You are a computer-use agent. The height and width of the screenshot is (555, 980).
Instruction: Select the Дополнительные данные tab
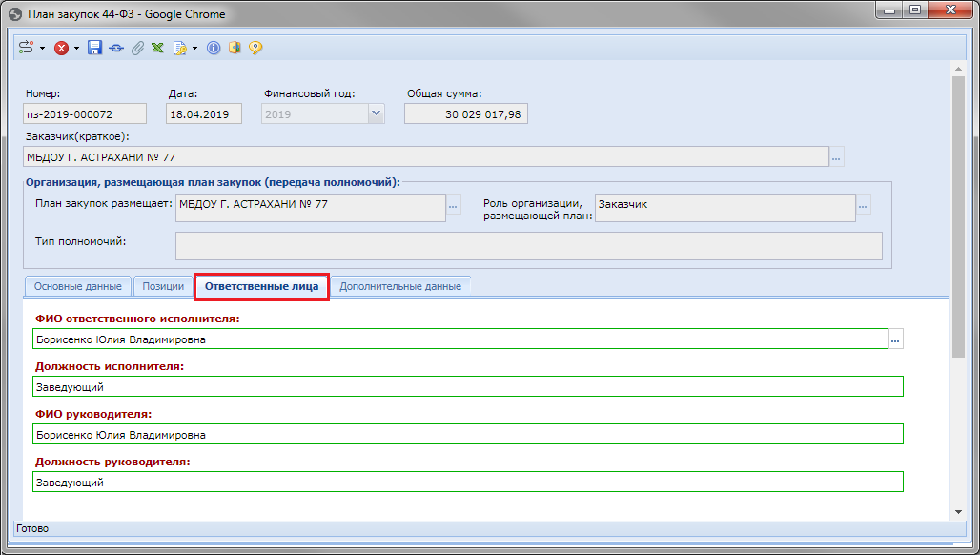click(x=399, y=286)
